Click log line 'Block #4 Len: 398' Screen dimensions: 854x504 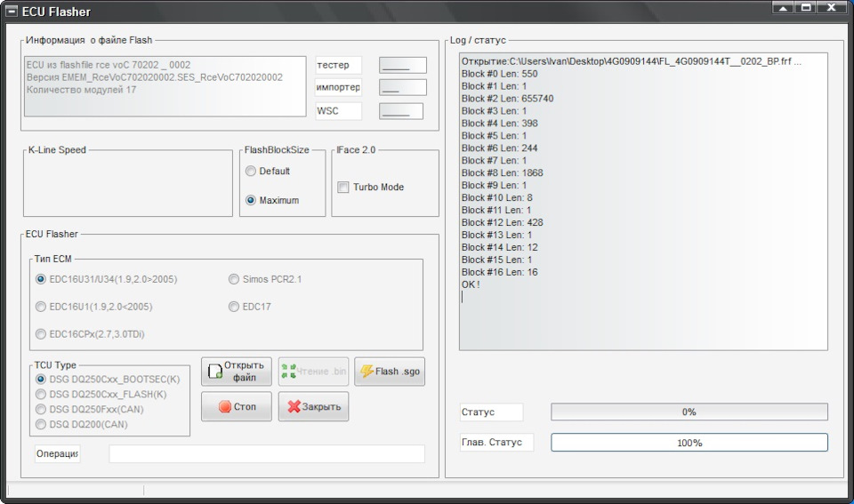[x=499, y=124]
